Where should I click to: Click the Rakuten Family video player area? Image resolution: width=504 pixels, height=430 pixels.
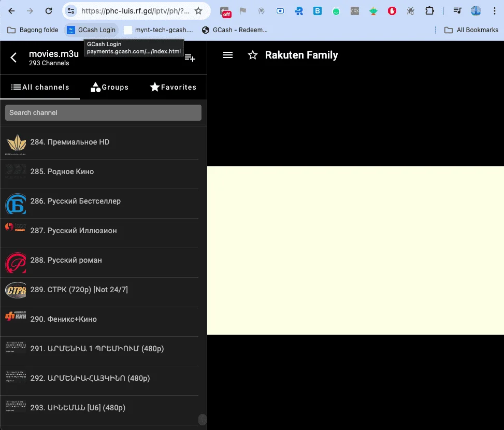point(355,250)
